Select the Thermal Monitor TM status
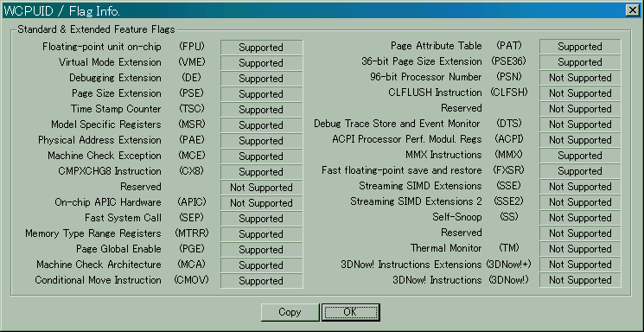 point(580,249)
